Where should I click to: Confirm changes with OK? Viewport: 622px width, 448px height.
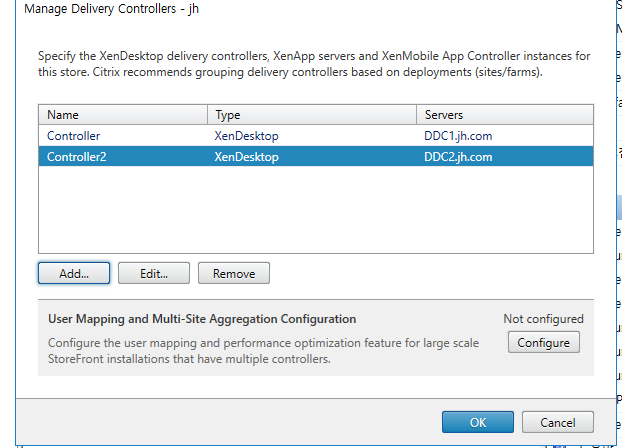tap(478, 422)
